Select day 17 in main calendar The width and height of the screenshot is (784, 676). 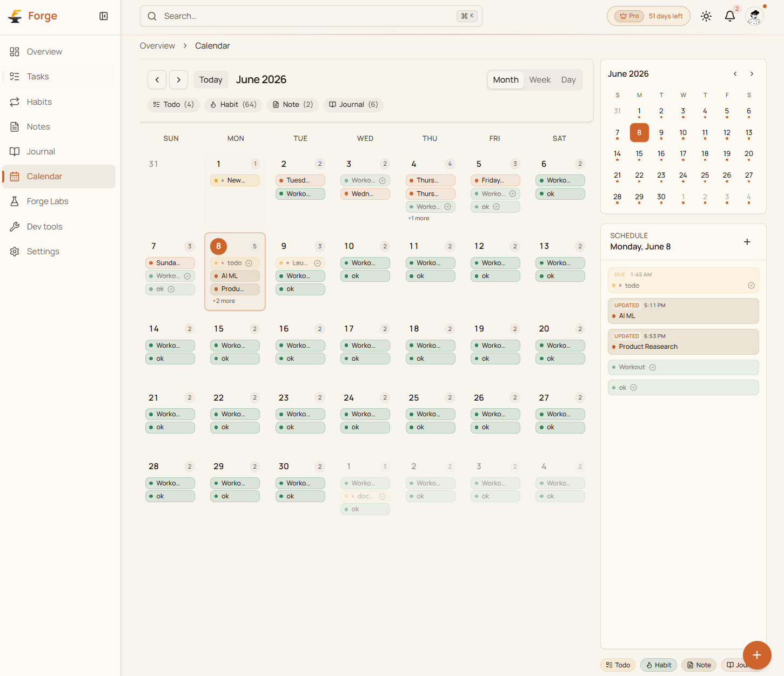(x=349, y=329)
